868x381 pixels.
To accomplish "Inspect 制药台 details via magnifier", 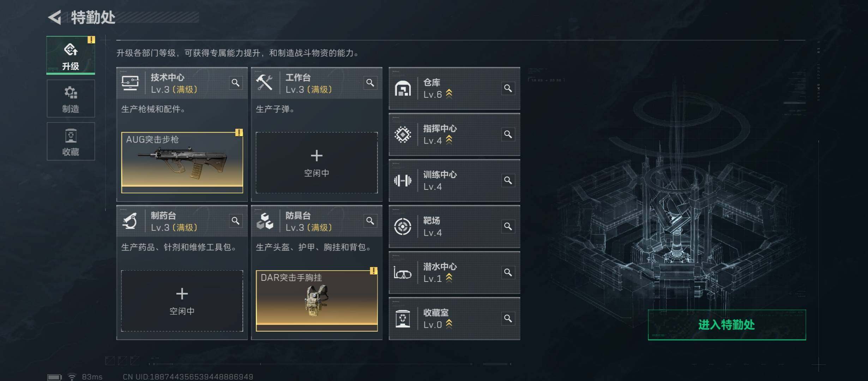I will (235, 221).
